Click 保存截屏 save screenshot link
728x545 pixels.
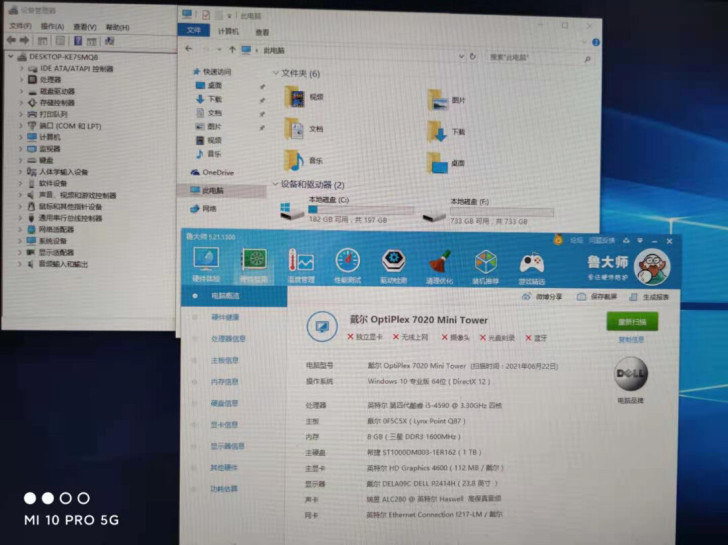[x=597, y=297]
